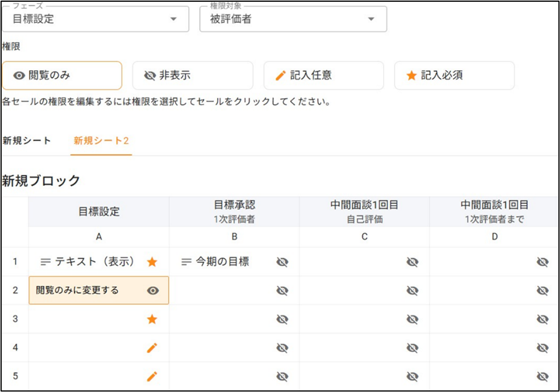Toggle hidden-eye icon in cell C1
The width and height of the screenshot is (560, 392).
pyautogui.click(x=412, y=262)
